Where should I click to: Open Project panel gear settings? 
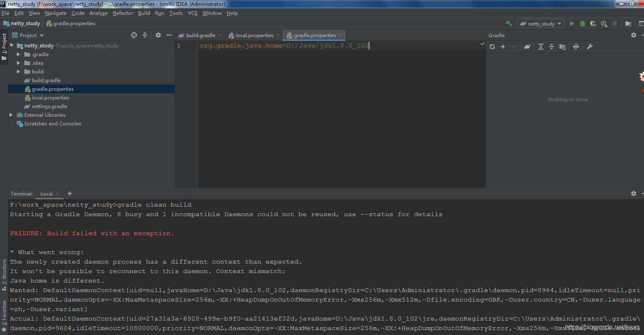pos(158,35)
